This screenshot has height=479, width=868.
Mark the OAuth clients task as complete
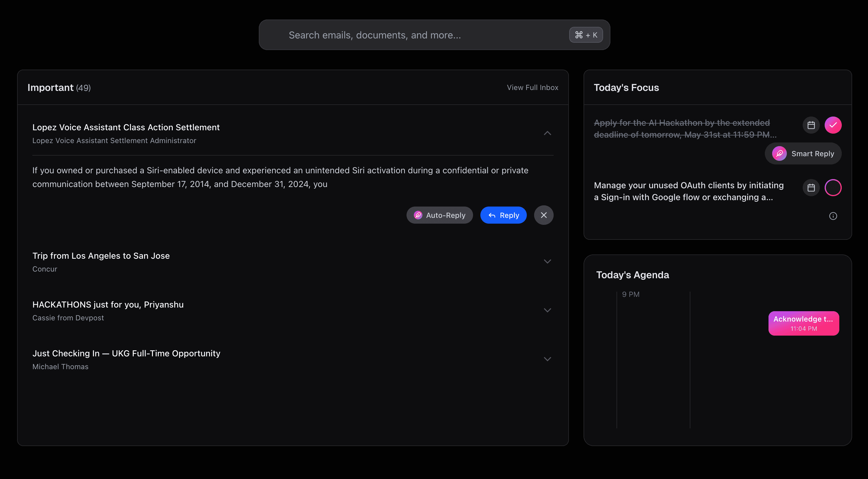(x=833, y=188)
